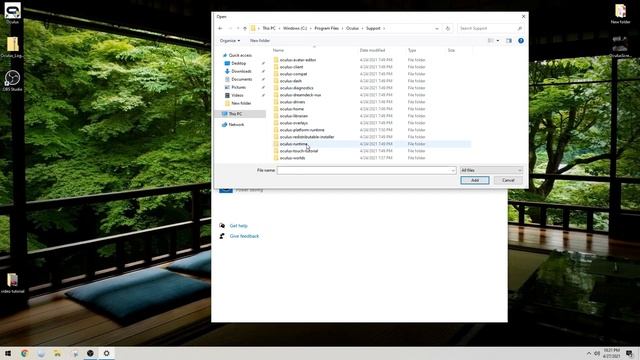Viewport: 640px width, 360px height.
Task: Switch to Settings app in taskbar
Action: (x=107, y=353)
